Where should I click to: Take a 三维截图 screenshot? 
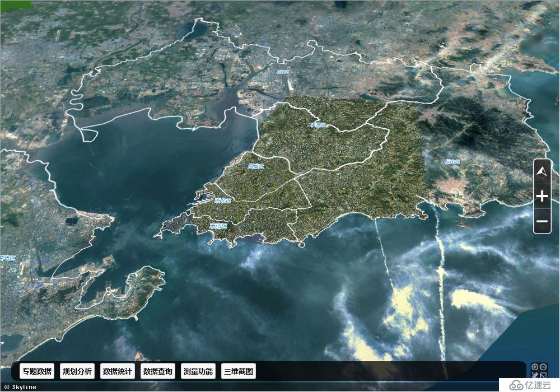(x=239, y=371)
